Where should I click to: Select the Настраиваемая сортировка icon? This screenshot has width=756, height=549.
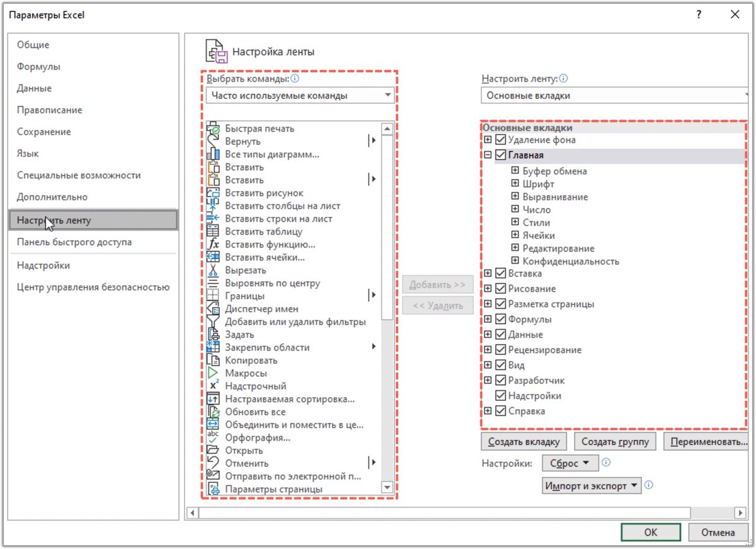point(213,399)
